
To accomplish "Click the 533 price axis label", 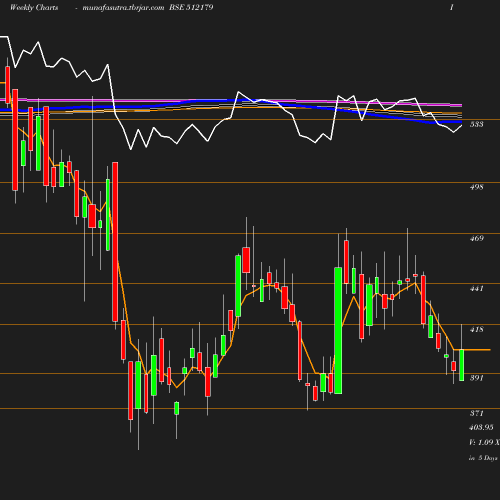I will pyautogui.click(x=476, y=124).
